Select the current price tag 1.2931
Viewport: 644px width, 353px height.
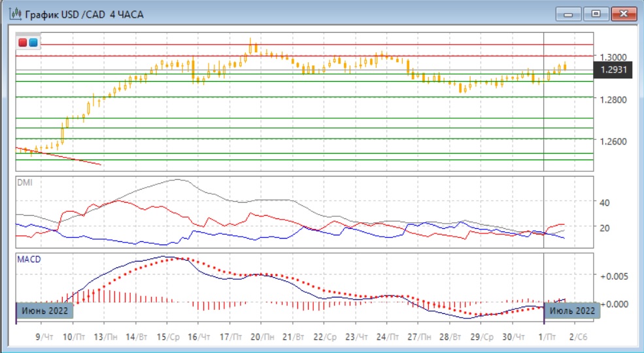613,70
